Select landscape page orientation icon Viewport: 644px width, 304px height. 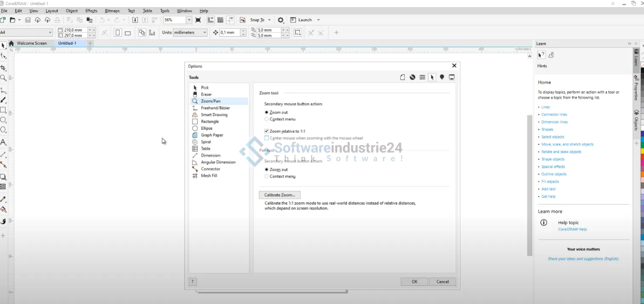pyautogui.click(x=128, y=33)
